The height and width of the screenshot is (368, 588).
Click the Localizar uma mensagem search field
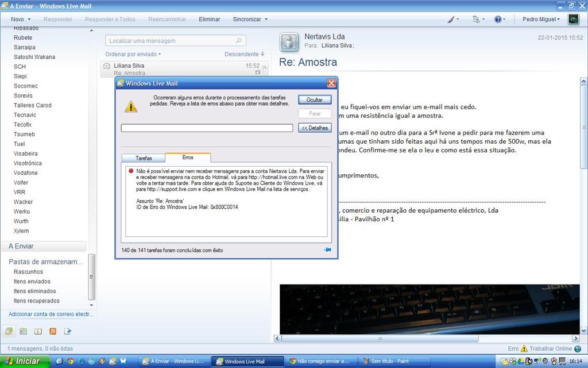176,41
